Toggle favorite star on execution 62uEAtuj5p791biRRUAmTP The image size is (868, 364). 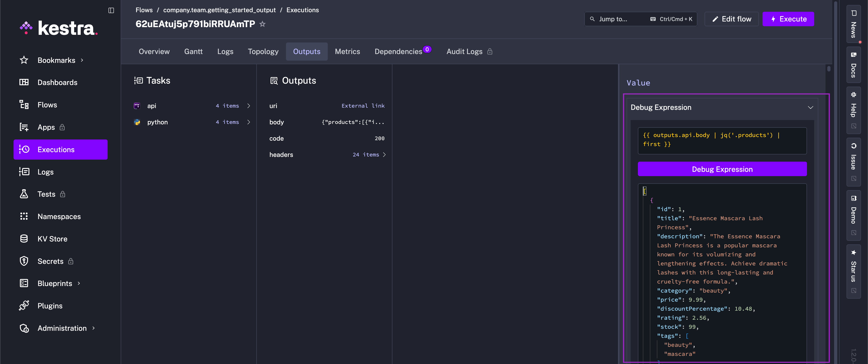pyautogui.click(x=262, y=24)
